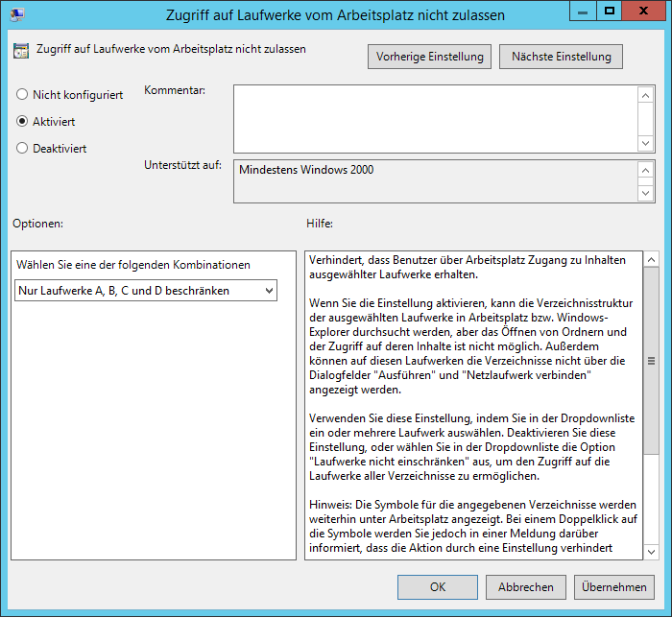Image resolution: width=672 pixels, height=618 pixels.
Task: Maximize the dialog window
Action: 609,12
